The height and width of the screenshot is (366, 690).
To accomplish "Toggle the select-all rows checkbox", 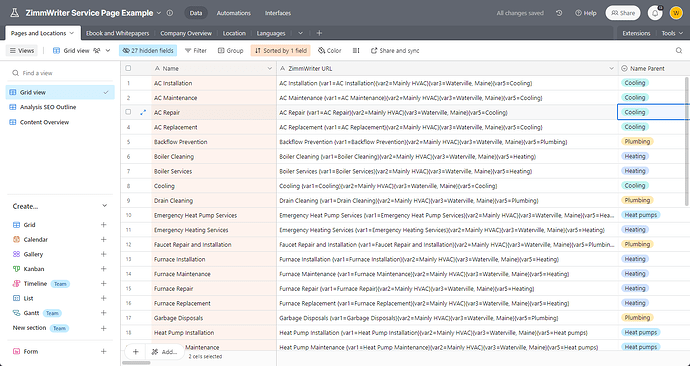I will 128,68.
